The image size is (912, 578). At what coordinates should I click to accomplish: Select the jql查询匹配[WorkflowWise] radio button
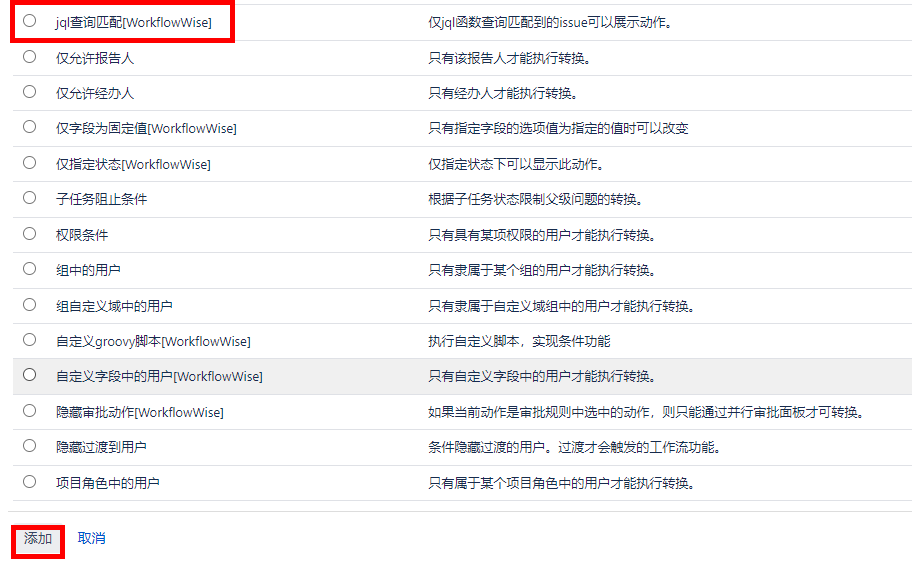click(29, 21)
